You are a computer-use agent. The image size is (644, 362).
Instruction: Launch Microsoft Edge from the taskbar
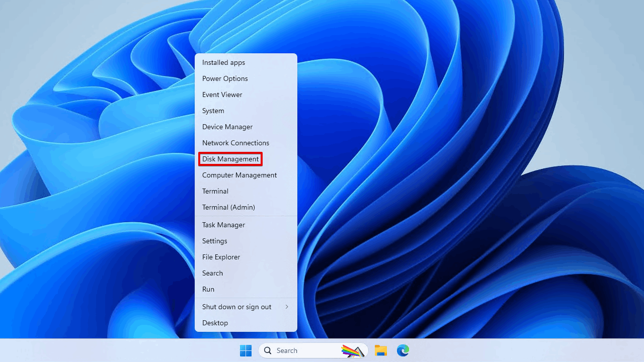(x=403, y=350)
